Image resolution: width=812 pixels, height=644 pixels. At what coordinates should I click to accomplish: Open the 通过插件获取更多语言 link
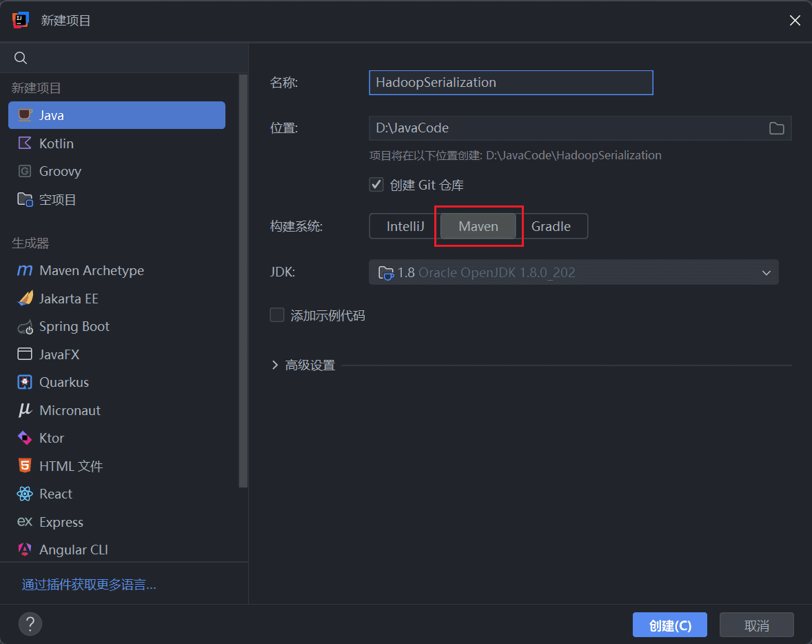(x=88, y=585)
